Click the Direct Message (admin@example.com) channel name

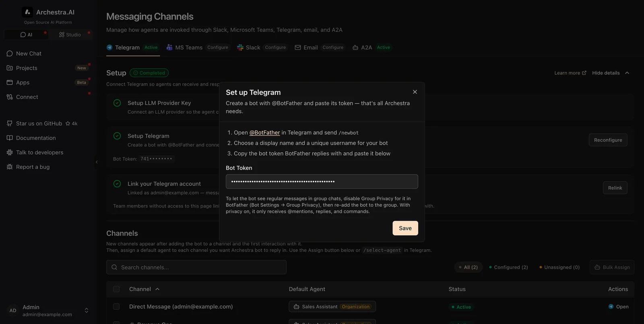[x=181, y=307]
